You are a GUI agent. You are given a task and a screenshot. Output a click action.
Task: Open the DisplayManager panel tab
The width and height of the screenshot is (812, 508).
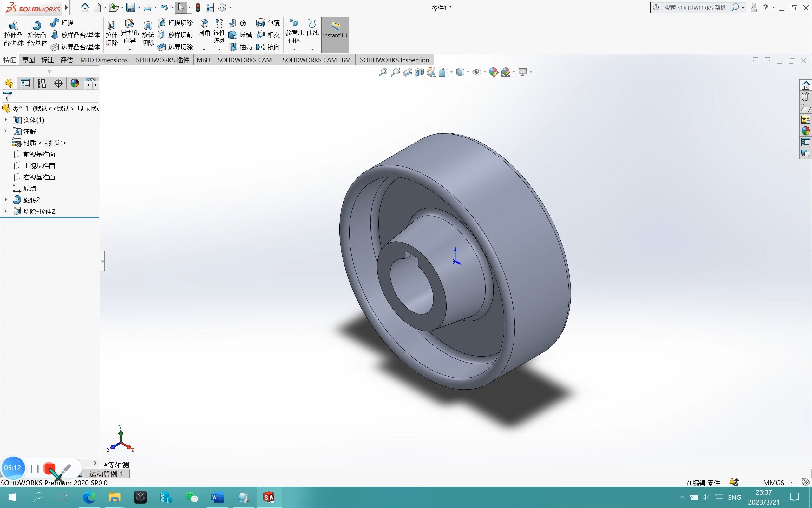point(75,83)
